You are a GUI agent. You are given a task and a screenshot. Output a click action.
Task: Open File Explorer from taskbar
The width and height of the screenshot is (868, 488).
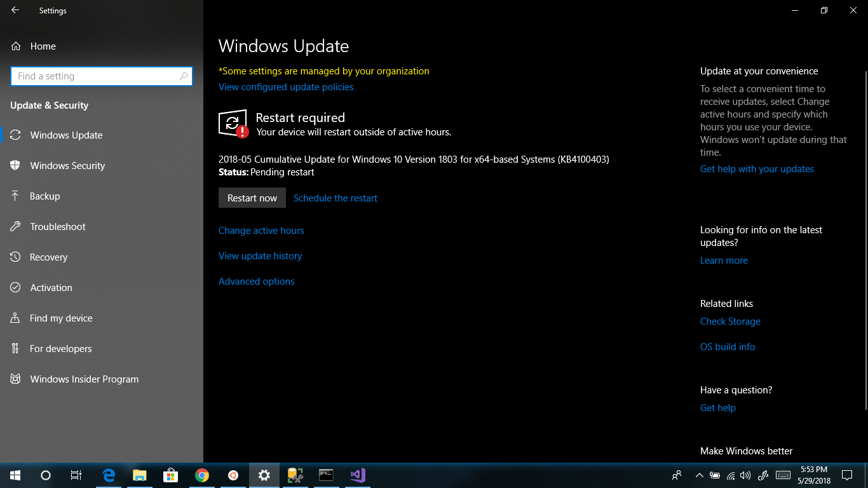coord(140,475)
